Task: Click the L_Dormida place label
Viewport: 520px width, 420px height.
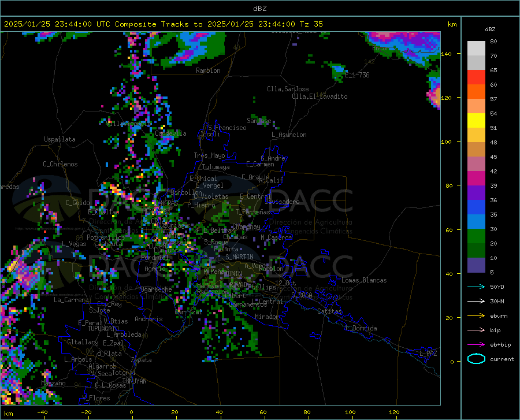Action: [x=361, y=328]
